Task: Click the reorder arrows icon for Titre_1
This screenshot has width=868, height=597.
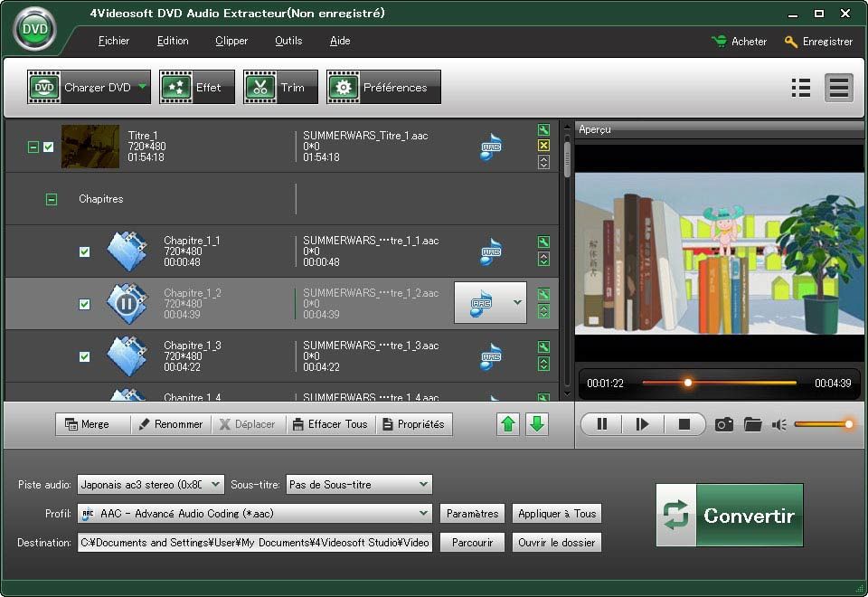Action: point(543,162)
